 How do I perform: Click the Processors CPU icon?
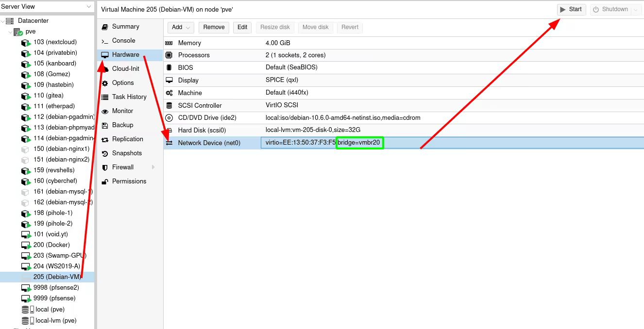tap(169, 55)
